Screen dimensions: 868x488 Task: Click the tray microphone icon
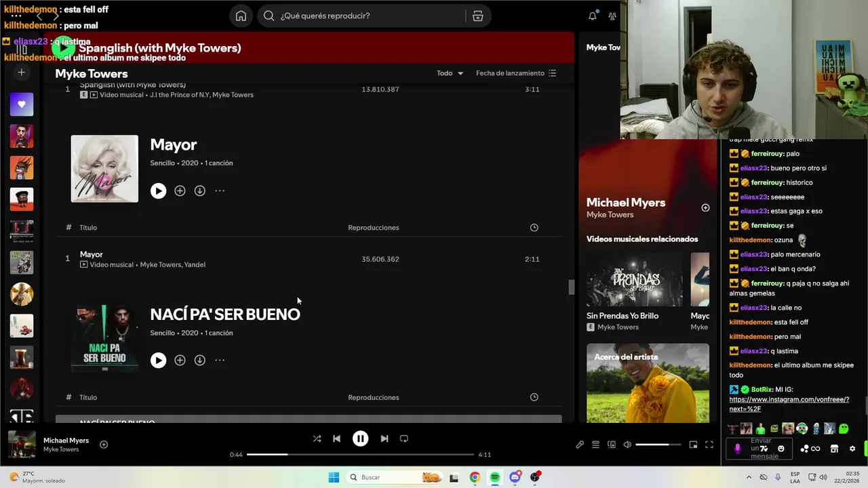(778, 477)
